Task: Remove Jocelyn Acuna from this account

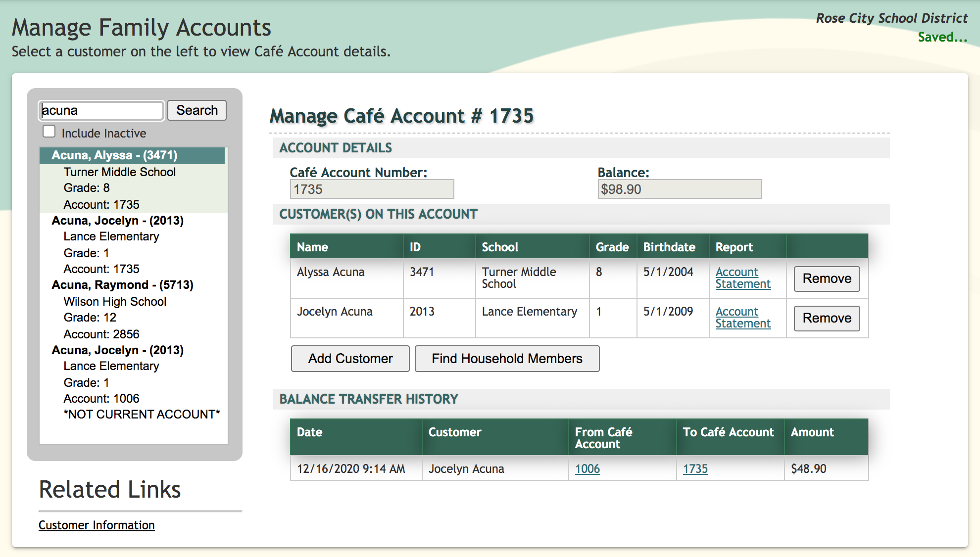Action: point(827,318)
